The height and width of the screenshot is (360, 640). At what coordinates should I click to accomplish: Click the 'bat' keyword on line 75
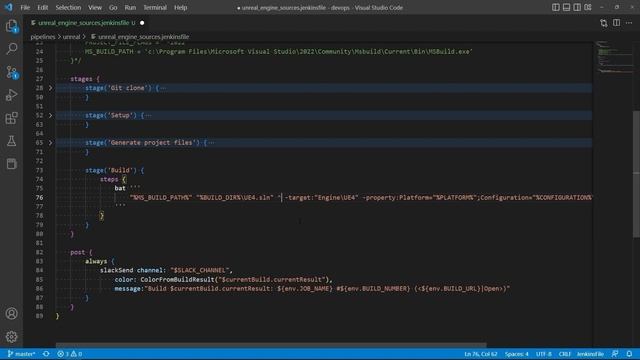click(120, 188)
